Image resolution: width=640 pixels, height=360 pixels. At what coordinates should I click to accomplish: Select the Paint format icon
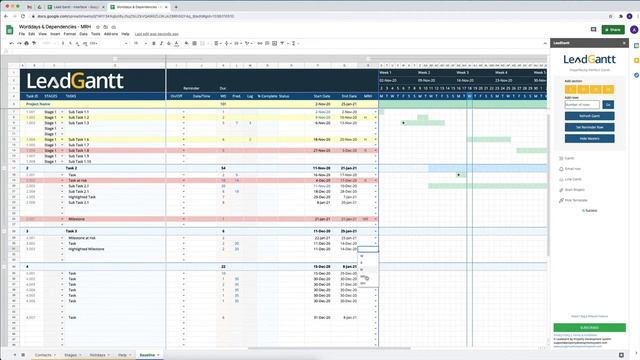click(34, 43)
